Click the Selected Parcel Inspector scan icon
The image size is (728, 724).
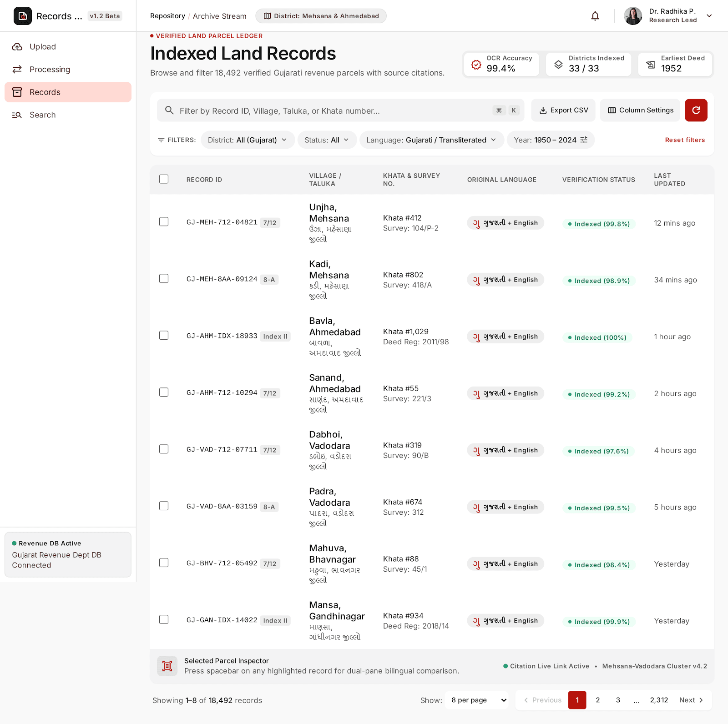click(x=167, y=666)
